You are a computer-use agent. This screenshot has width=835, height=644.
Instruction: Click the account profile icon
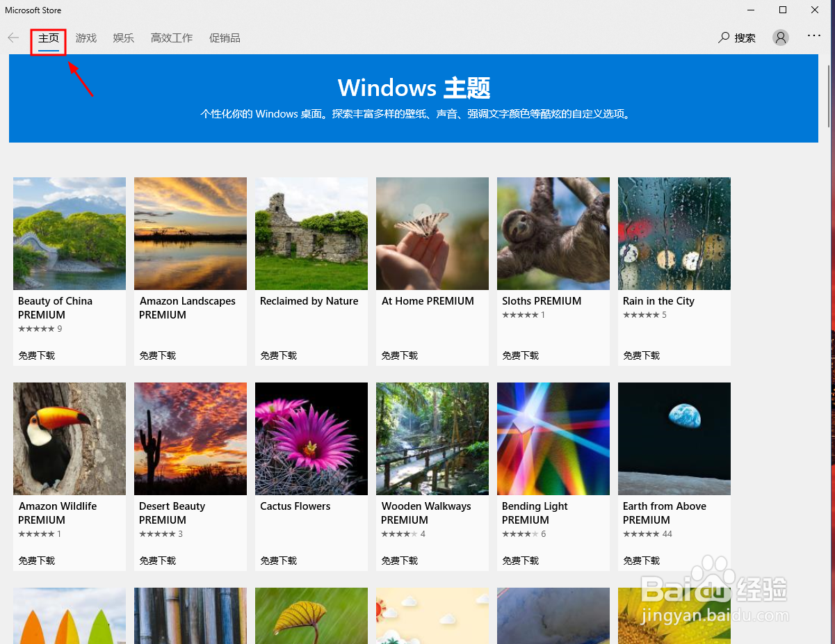point(780,38)
